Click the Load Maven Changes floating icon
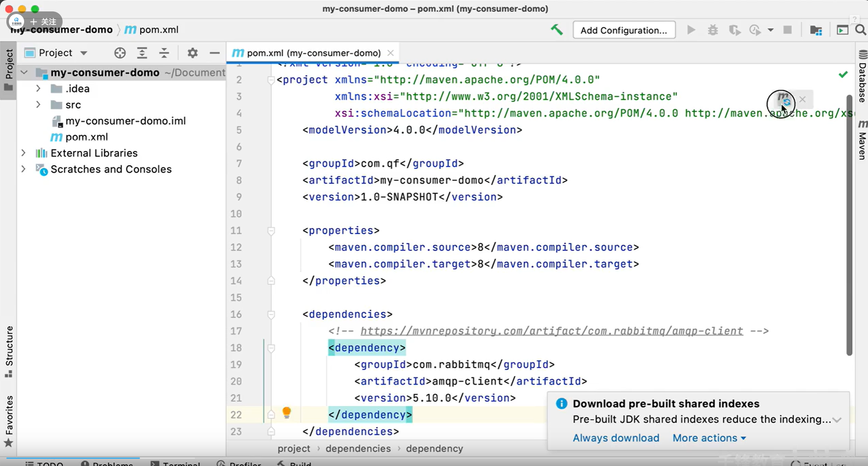868x466 pixels. pyautogui.click(x=783, y=100)
